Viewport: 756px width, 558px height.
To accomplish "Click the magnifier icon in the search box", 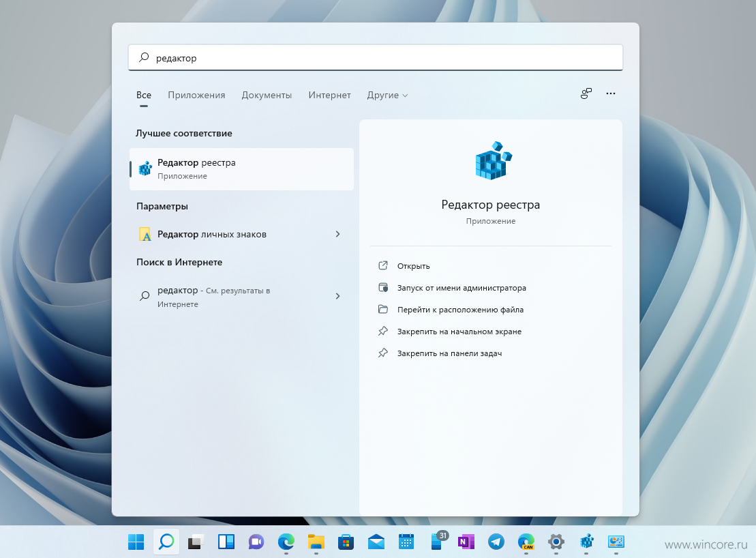I will pyautogui.click(x=144, y=57).
